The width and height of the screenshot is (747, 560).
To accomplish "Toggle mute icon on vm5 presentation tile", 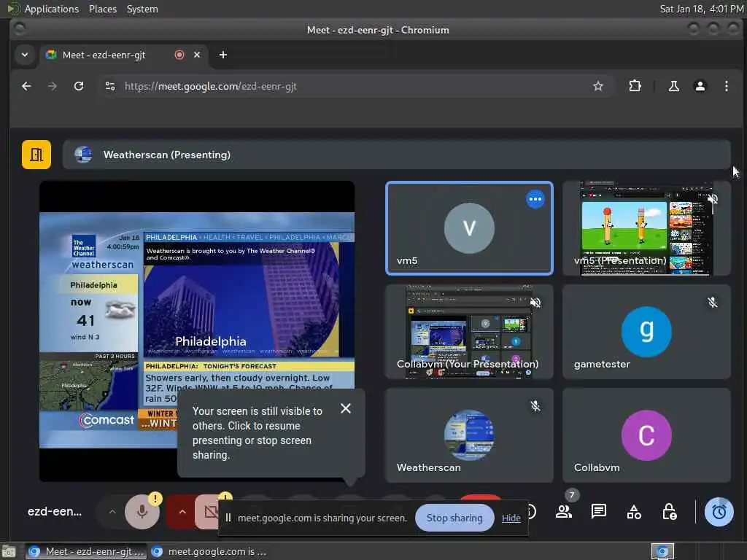I will (713, 198).
